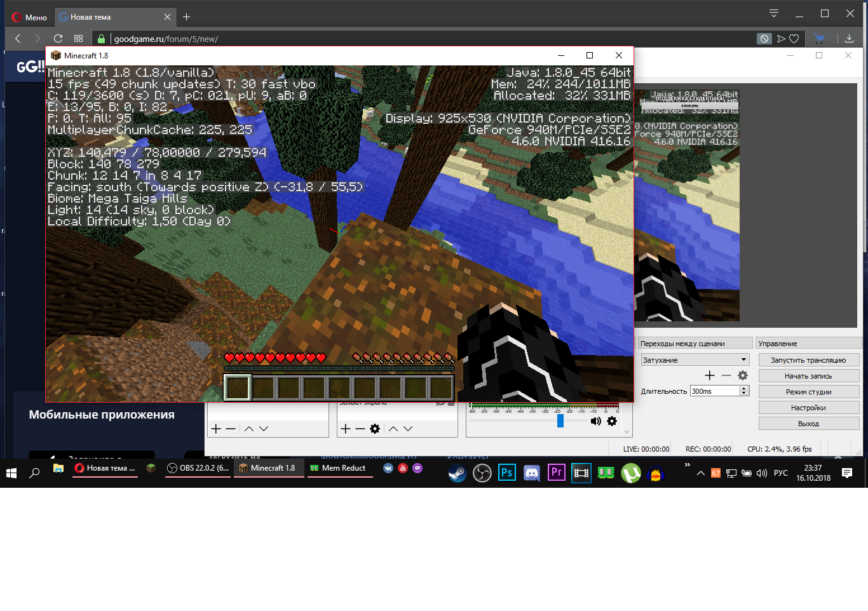Open the Windows Start menu

[x=11, y=473]
